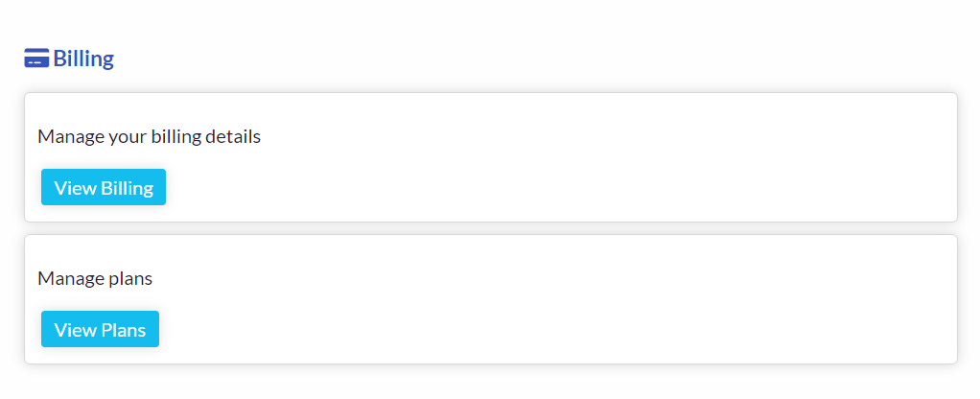980x399 pixels.
Task: Select the Billing heading text
Action: [x=83, y=59]
